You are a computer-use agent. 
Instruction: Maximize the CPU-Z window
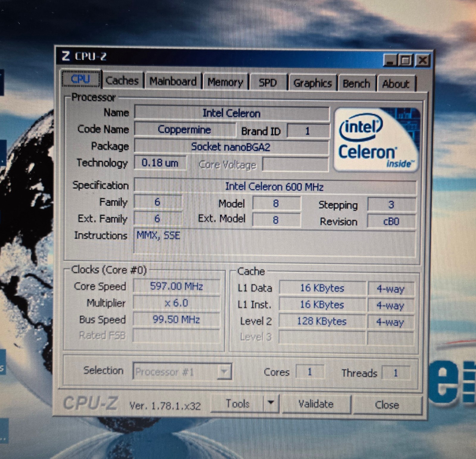pyautogui.click(x=405, y=61)
